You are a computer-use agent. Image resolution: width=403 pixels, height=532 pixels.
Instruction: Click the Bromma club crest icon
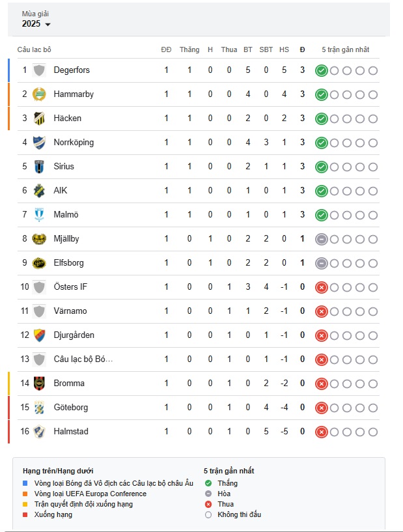pos(39,384)
